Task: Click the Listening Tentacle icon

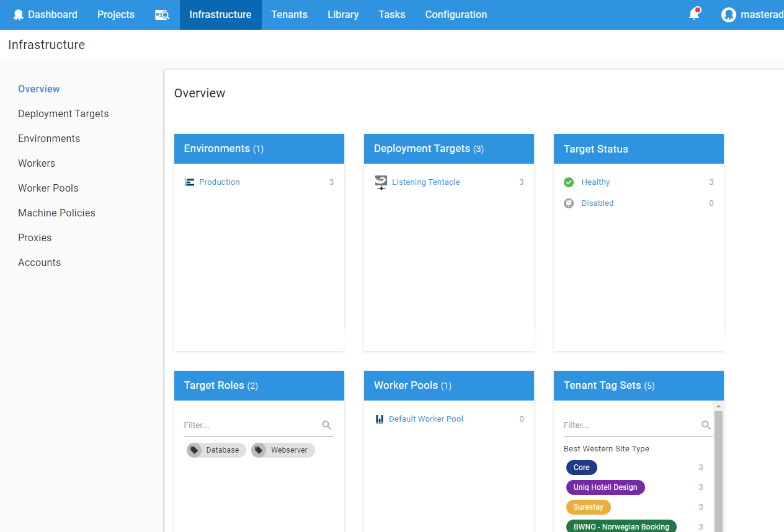Action: coord(381,182)
